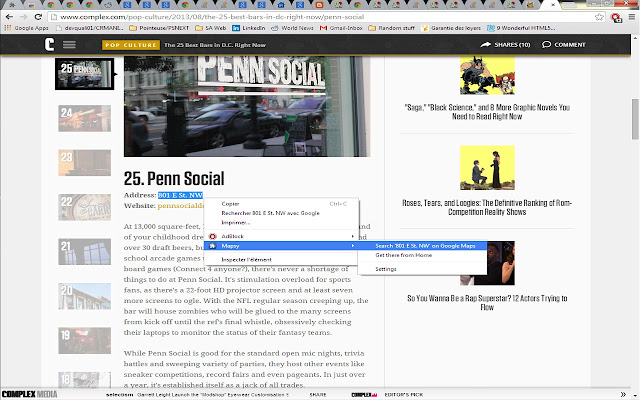Select bar thumbnail number 25 Penn Social
This screenshot has width=640, height=400.
pos(84,74)
